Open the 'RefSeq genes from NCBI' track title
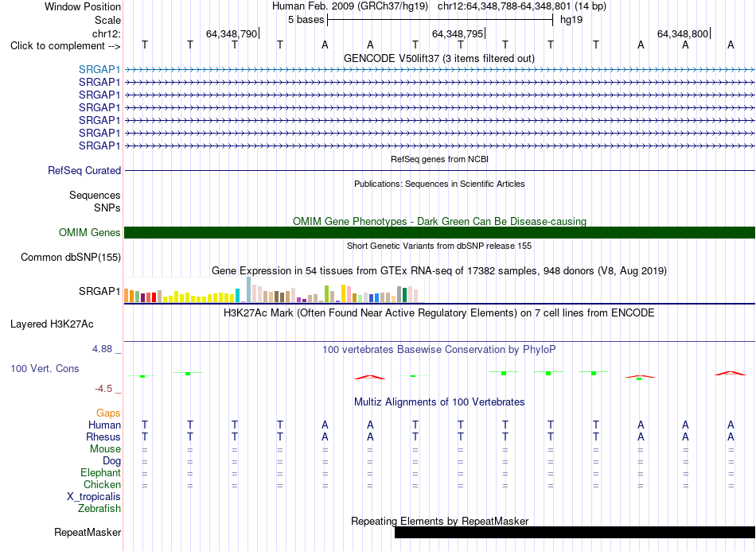Screen dimensions: 756x551 [439, 159]
